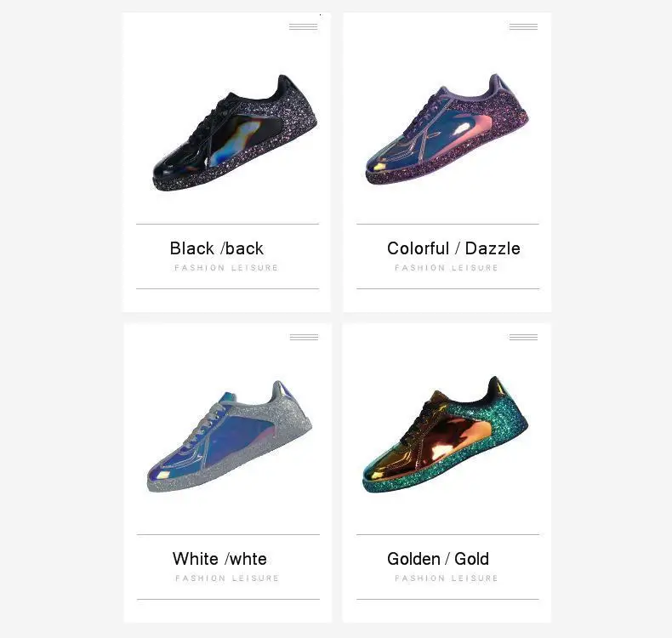Click the holographic side panel of black sneaker
The height and width of the screenshot is (638, 672).
(240, 140)
